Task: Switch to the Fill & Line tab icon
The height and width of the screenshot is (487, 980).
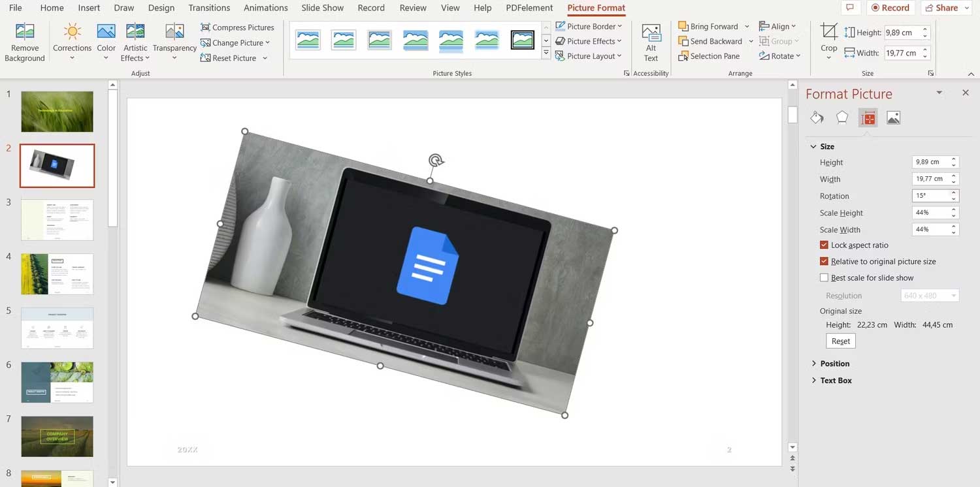Action: tap(817, 118)
